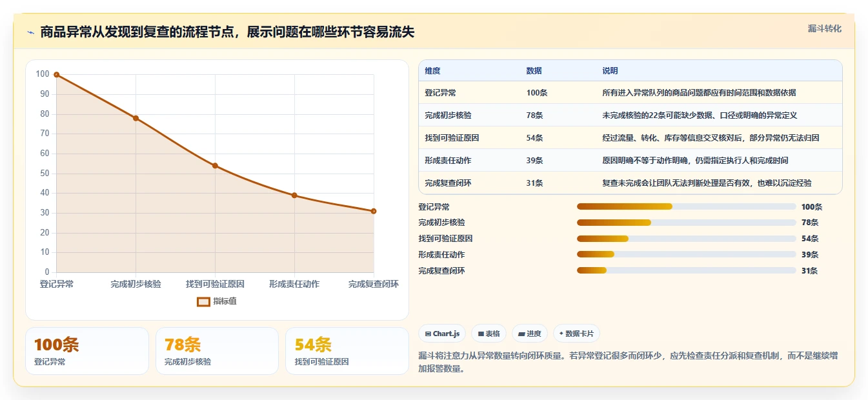The width and height of the screenshot is (868, 400).
Task: Click the 完成复查闭环 x-axis label
Action: (374, 284)
